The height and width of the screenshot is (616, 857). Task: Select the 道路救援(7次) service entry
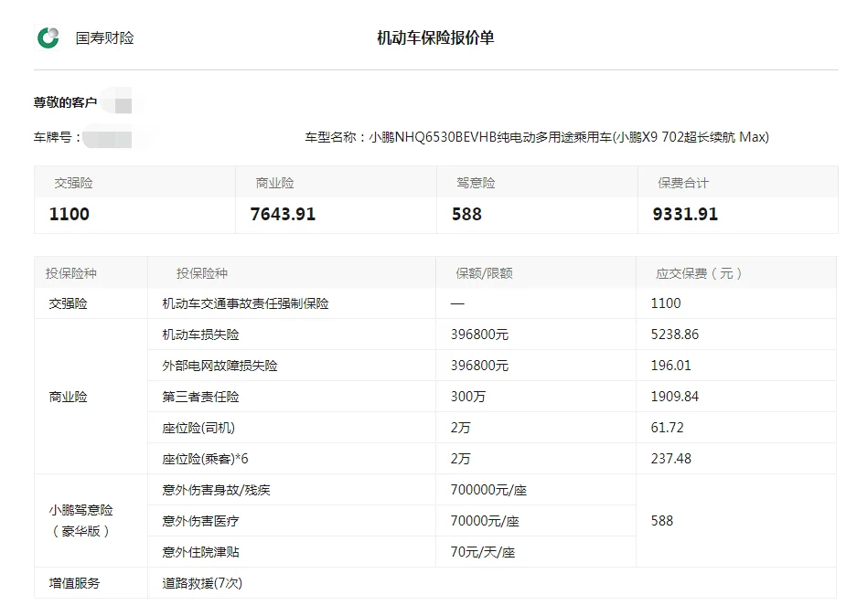tap(202, 584)
